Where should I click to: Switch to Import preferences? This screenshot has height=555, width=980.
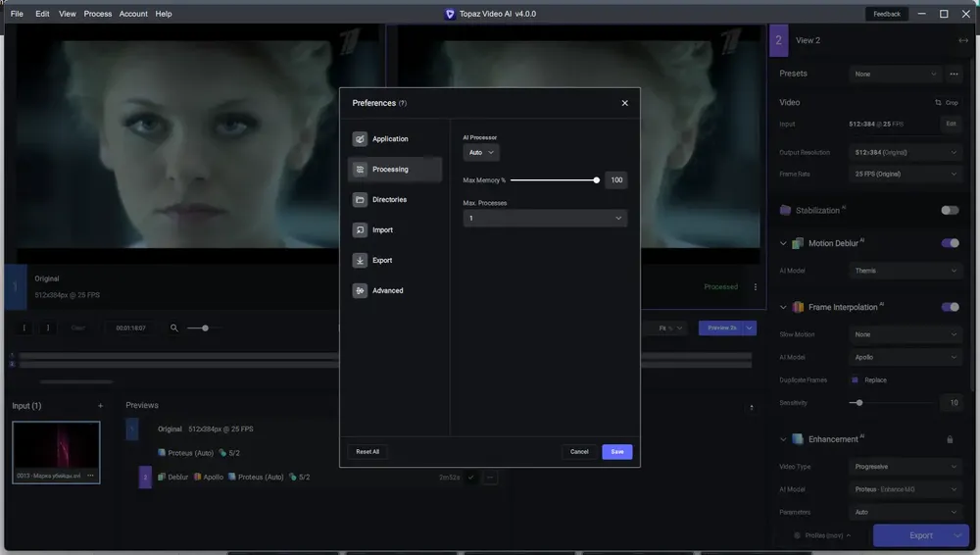(x=394, y=230)
